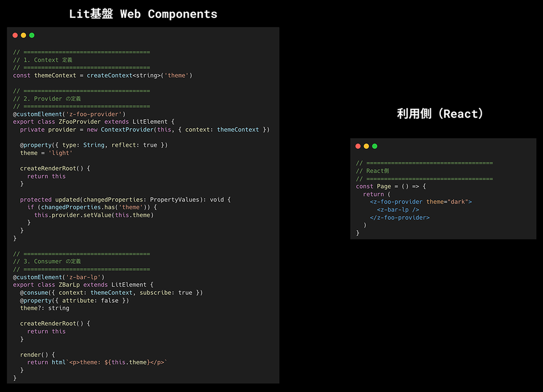The width and height of the screenshot is (543, 392).
Task: Click line @customElement('z-foo-provider')
Action: [x=70, y=114]
